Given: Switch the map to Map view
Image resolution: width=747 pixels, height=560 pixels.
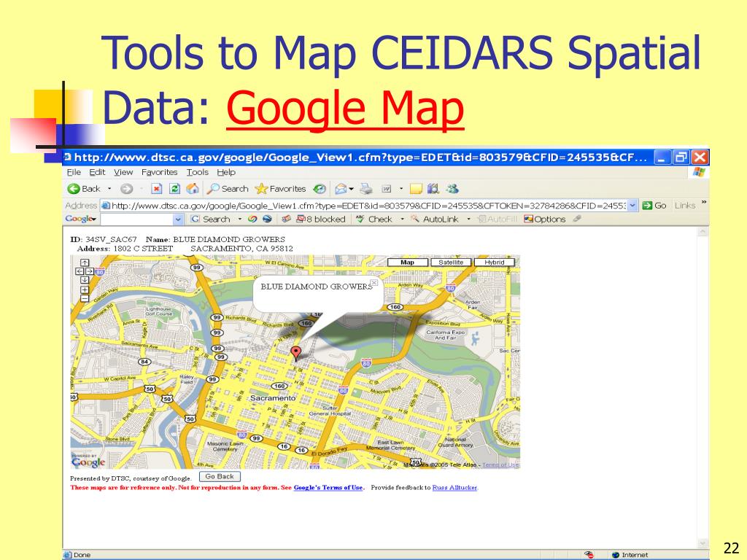Looking at the screenshot, I should point(407,262).
